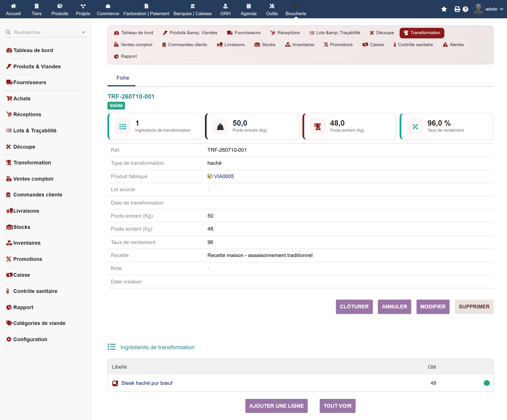Open Découpe in the sidebar menu
Image resolution: width=507 pixels, height=420 pixels.
point(24,147)
